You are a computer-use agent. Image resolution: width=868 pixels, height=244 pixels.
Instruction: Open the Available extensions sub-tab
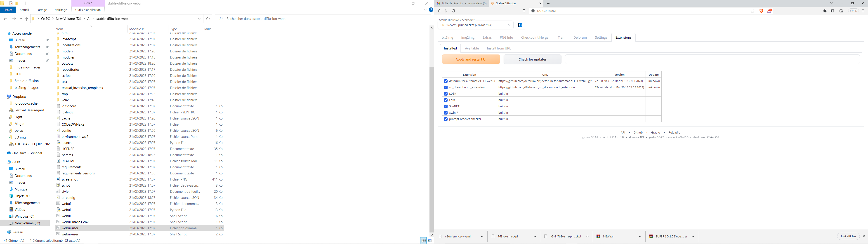coord(472,48)
